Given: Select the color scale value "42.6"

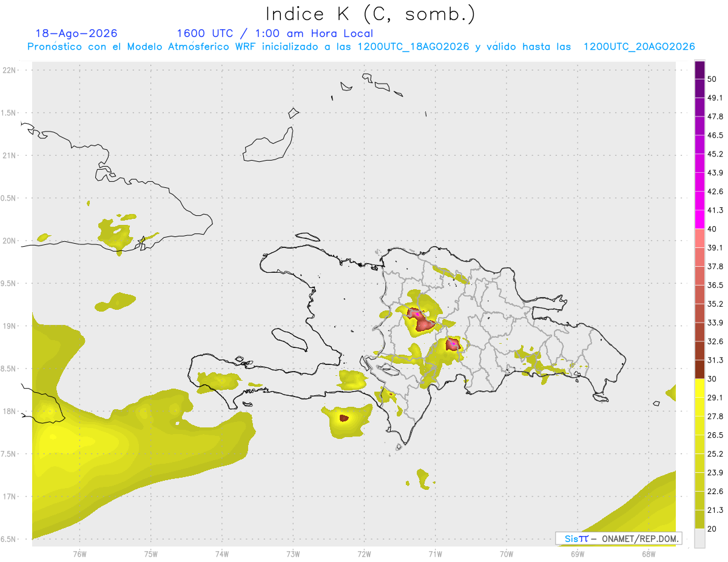Looking at the screenshot, I should [x=715, y=192].
